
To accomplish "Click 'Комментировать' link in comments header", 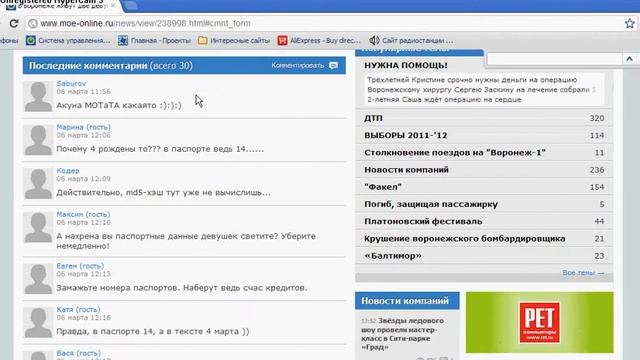I will [x=298, y=65].
